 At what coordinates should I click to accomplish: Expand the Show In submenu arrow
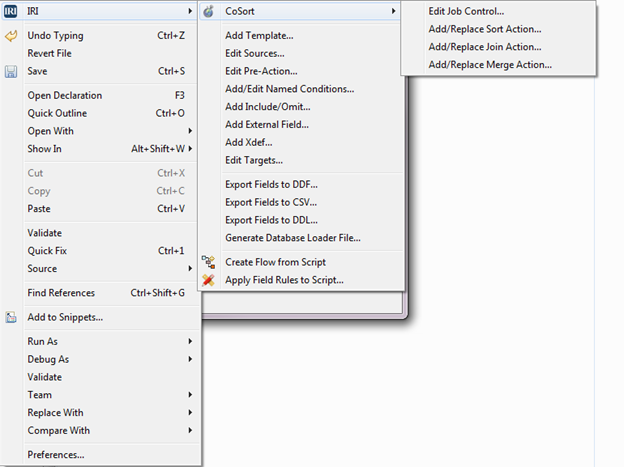tap(190, 149)
